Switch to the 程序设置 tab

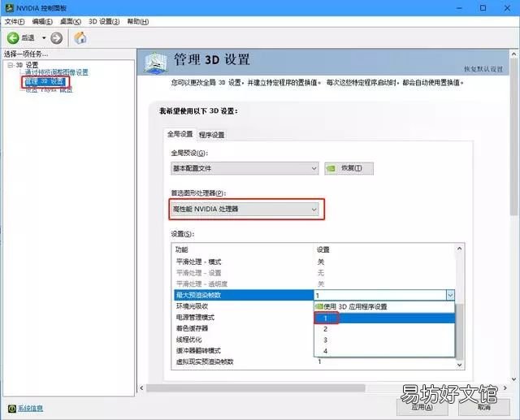coord(211,135)
